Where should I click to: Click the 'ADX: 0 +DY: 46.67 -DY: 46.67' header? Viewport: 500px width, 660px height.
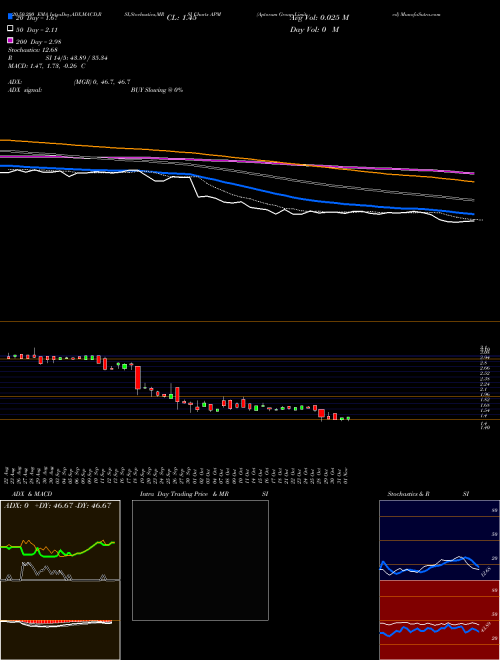click(x=58, y=506)
